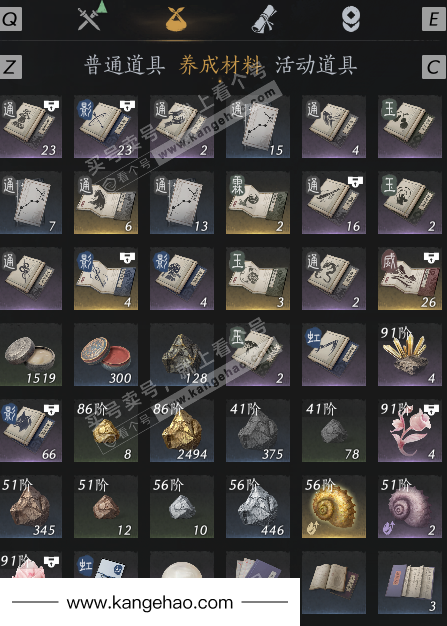Select the 56阶 golden conch shell item
The image size is (447, 626).
pyautogui.click(x=334, y=507)
